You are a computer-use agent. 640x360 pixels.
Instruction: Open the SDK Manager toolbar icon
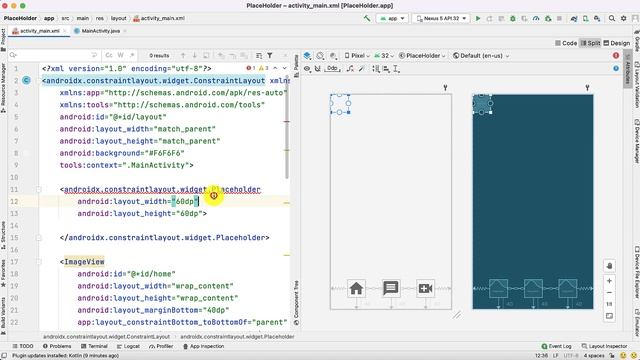pos(597,18)
